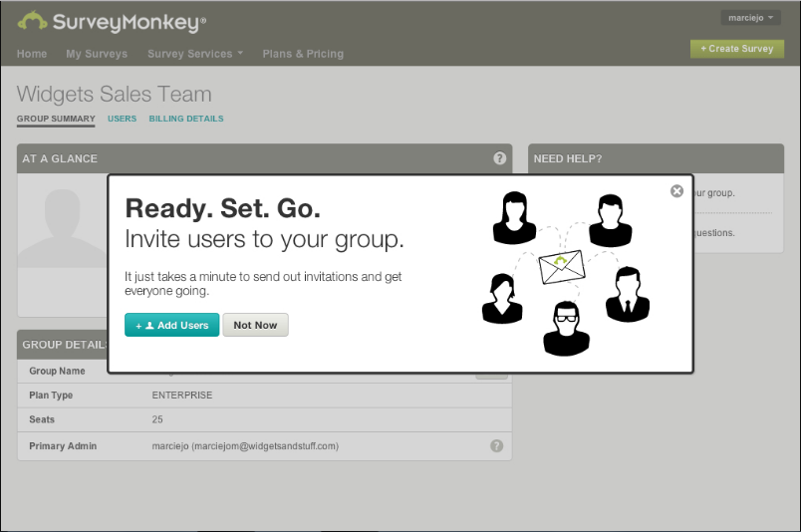801x532 pixels.
Task: Click the Group Name row label
Action: (x=57, y=371)
